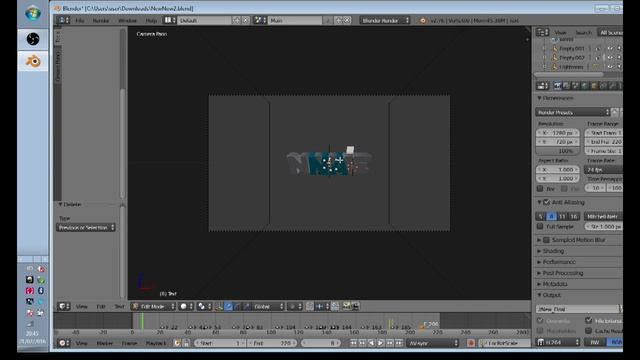Add a new scene next to Main
Image resolution: width=640 pixels, height=360 pixels.
pyautogui.click(x=338, y=20)
